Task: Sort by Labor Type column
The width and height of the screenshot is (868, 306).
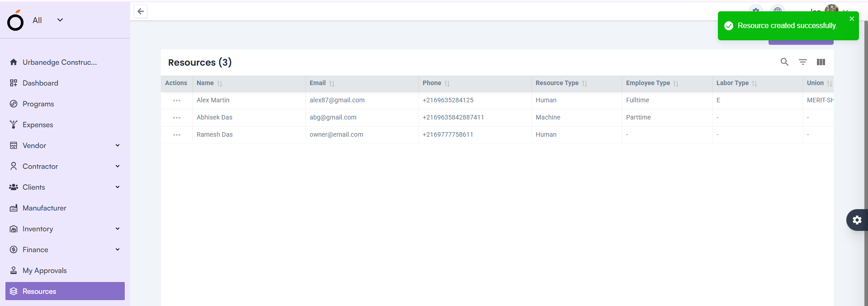Action: click(x=755, y=83)
